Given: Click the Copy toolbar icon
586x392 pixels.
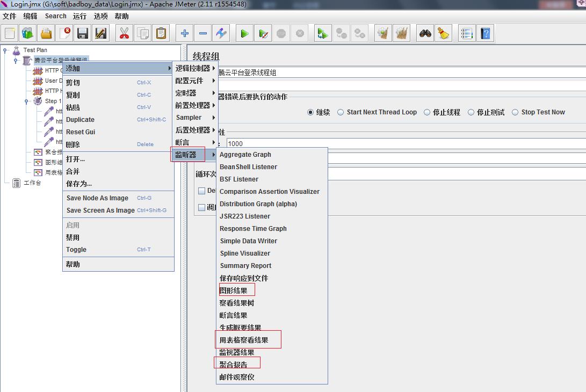Looking at the screenshot, I should click(x=143, y=33).
